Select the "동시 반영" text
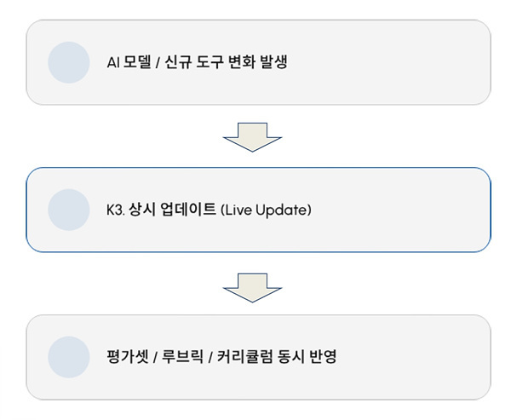511x420 pixels. click(310, 358)
